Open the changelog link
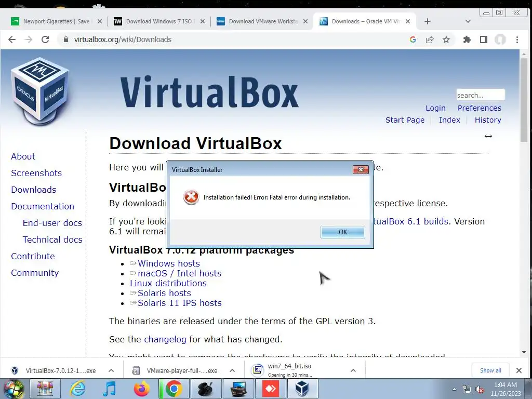 [x=165, y=339]
